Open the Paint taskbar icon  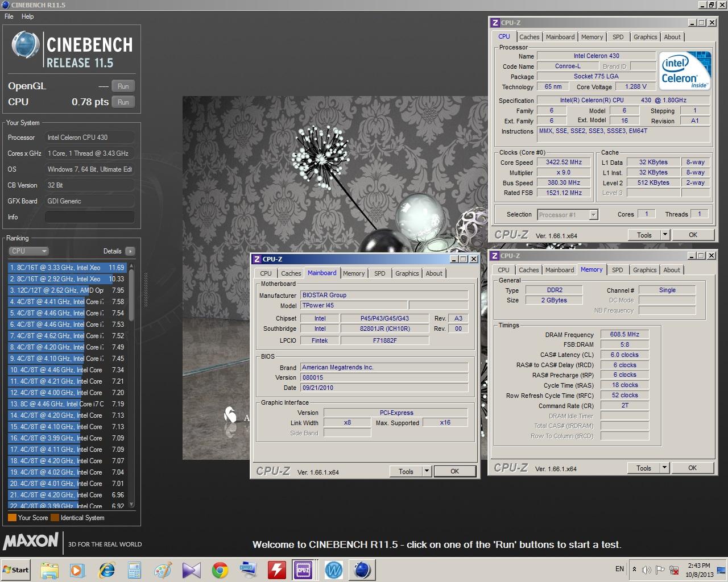(163, 569)
